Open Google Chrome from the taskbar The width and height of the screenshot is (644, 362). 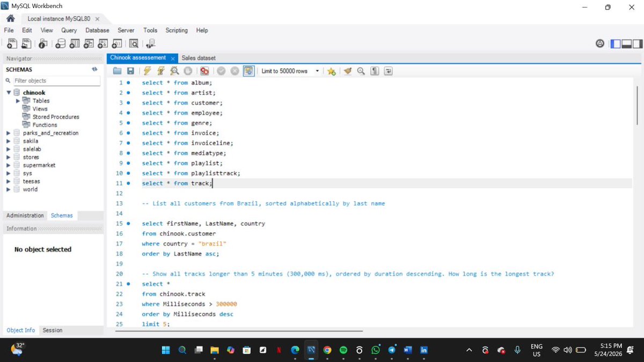pos(327,350)
